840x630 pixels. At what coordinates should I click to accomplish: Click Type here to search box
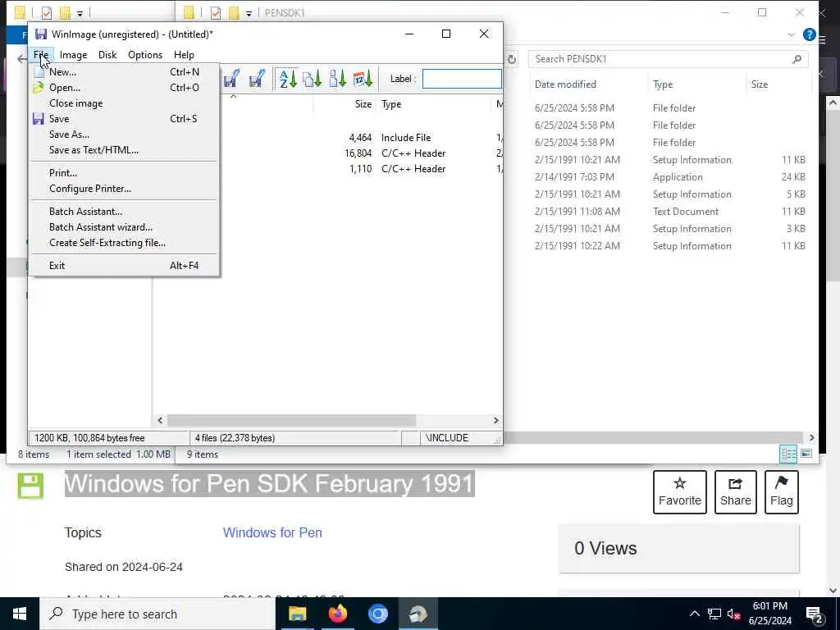point(157,614)
